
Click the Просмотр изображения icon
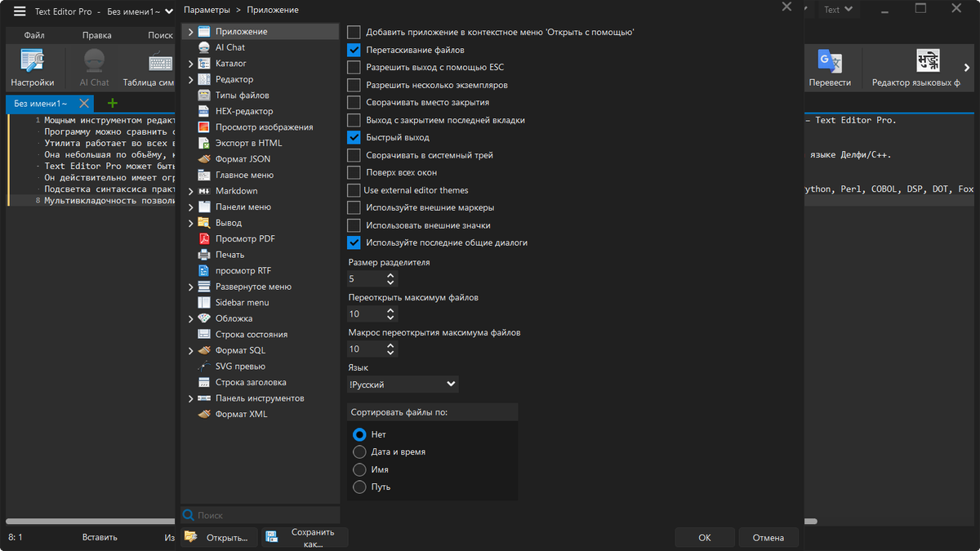(204, 127)
